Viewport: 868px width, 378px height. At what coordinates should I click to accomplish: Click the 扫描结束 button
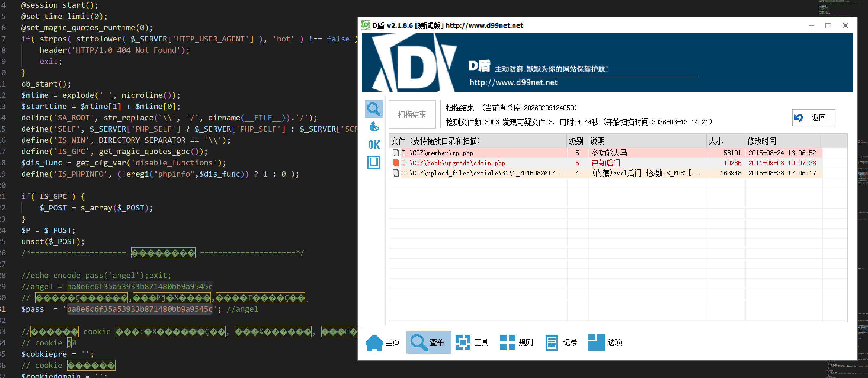[412, 115]
